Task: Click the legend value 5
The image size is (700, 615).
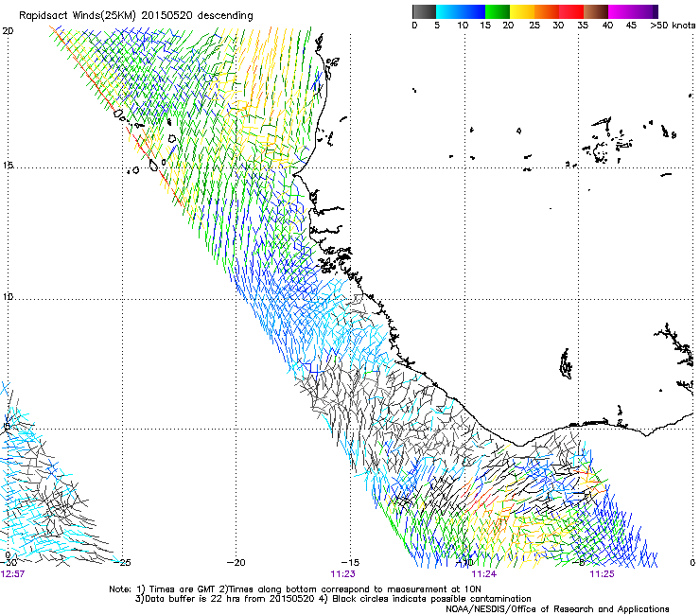Action: 437,26
